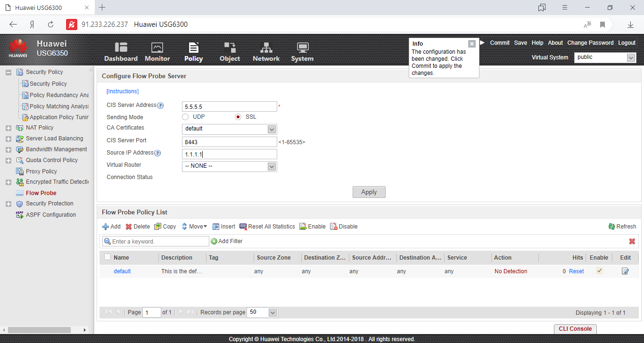Expand the NAT Policy tree node
Viewport: 644px width, 343px height.
pos(8,128)
